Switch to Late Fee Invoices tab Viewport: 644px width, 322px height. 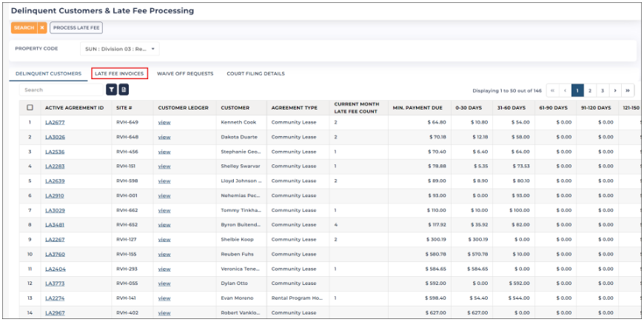(x=119, y=73)
